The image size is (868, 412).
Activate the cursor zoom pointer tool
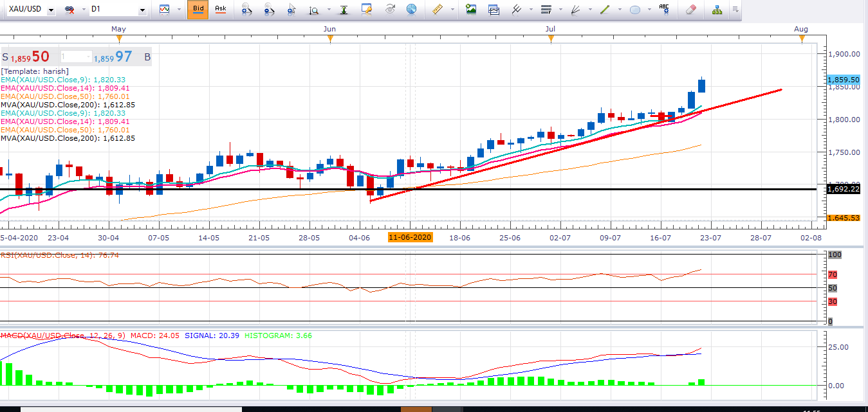(x=291, y=10)
